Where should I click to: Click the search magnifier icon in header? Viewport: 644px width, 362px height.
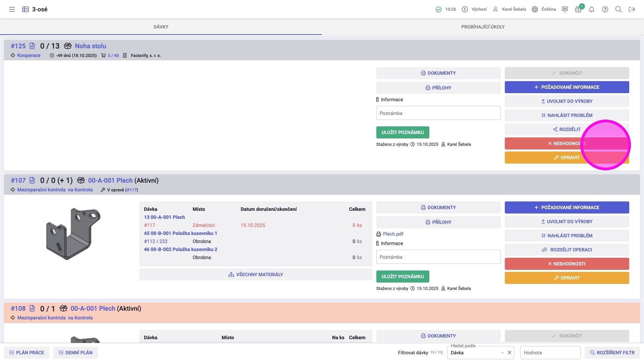619,9
